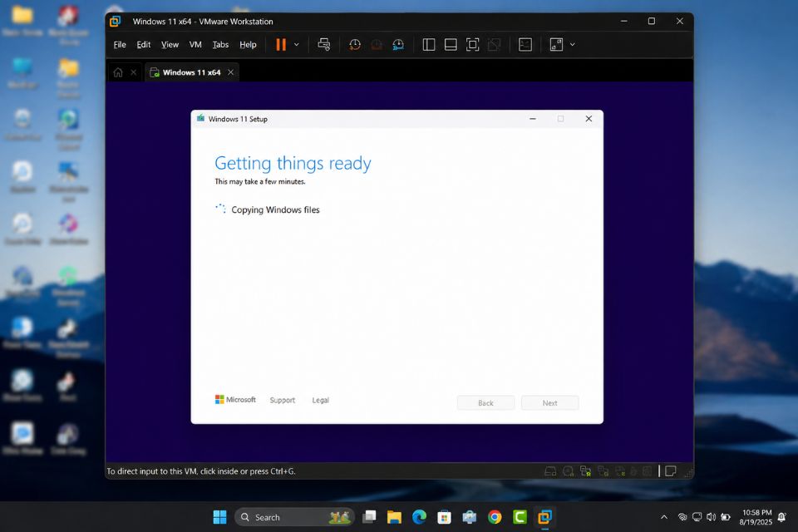Viewport: 798px width, 532px height.
Task: Pause the virtual machine with the orange button
Action: coord(280,45)
